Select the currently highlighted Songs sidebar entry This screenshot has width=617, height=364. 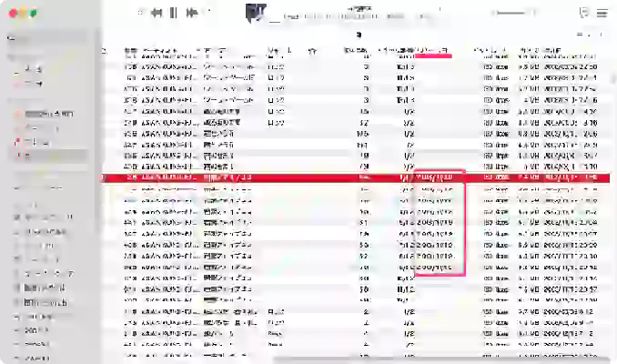49,156
